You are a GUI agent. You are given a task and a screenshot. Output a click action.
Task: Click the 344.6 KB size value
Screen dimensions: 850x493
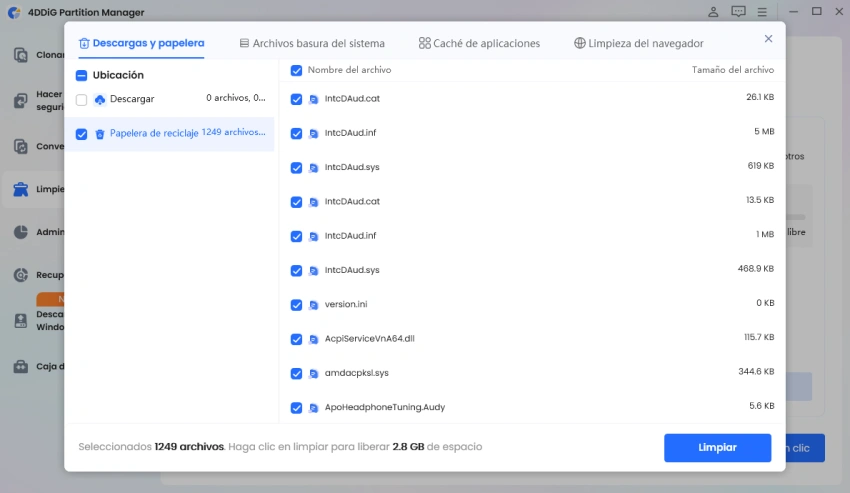(756, 372)
